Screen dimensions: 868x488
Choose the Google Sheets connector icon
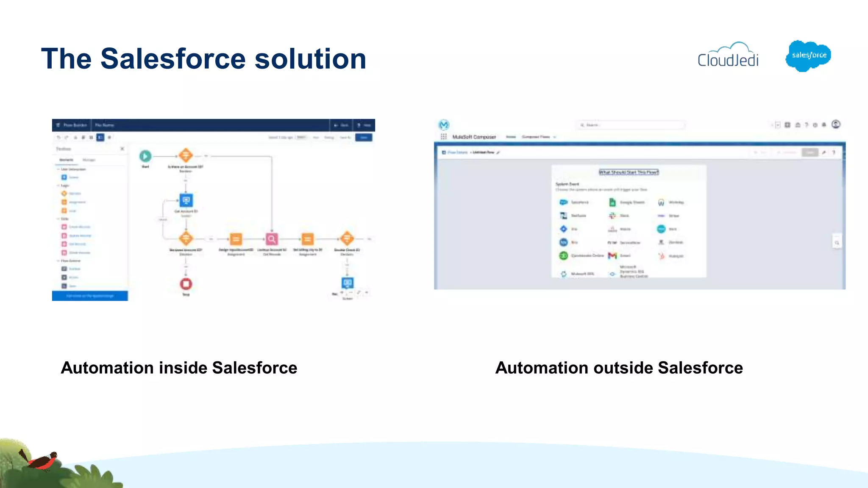pyautogui.click(x=612, y=202)
